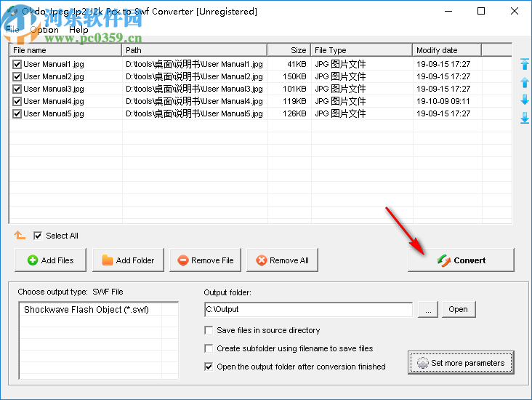Viewport: 532px width, 400px height.
Task: Open the Option menu
Action: point(44,30)
